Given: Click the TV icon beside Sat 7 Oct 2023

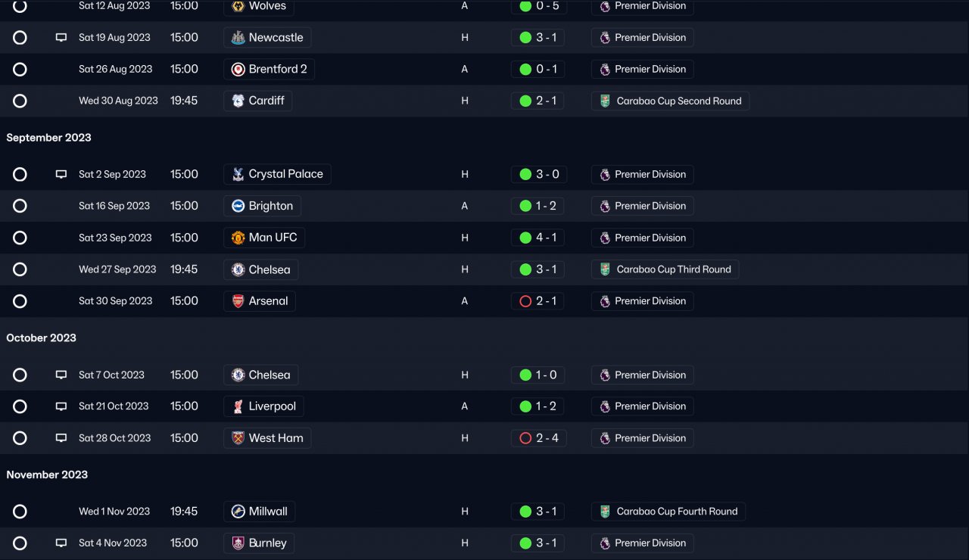Looking at the screenshot, I should [x=61, y=375].
